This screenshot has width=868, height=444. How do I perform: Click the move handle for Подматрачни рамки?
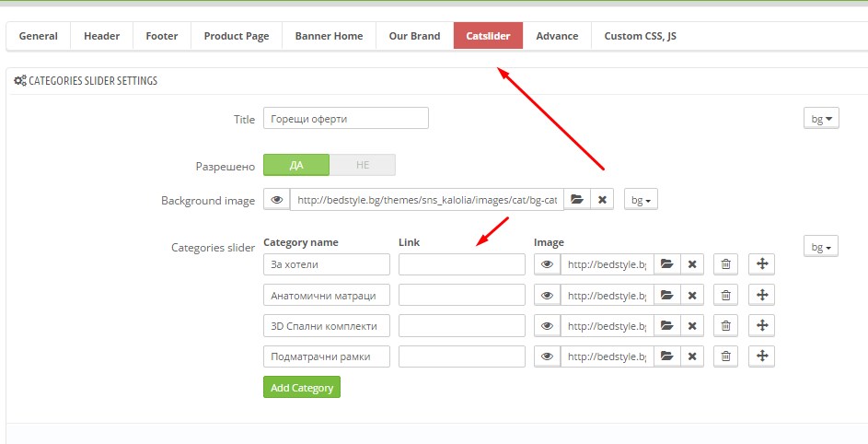[762, 356]
